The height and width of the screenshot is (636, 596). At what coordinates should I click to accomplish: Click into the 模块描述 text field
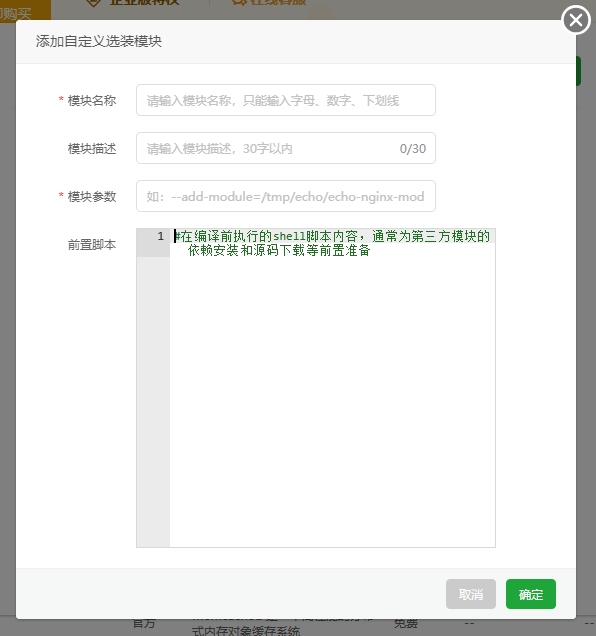[286, 148]
